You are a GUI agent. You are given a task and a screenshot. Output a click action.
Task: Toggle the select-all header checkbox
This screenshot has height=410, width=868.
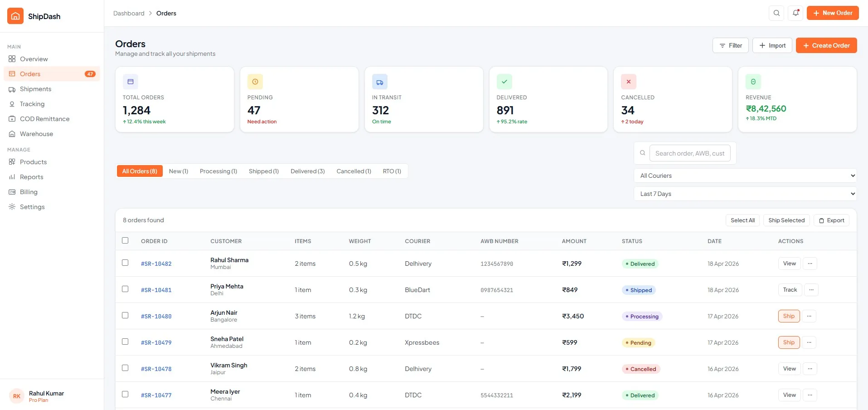125,240
